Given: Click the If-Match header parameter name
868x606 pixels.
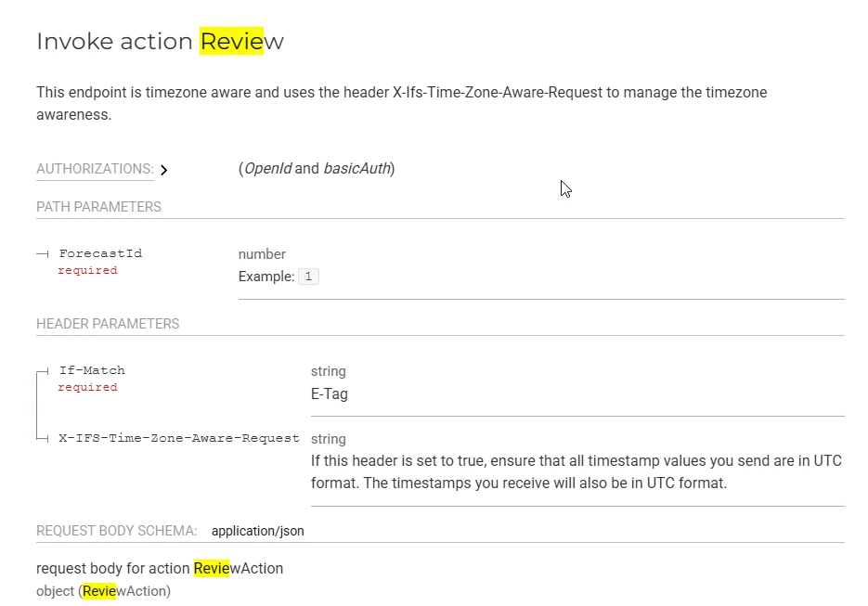Looking at the screenshot, I should tap(92, 370).
